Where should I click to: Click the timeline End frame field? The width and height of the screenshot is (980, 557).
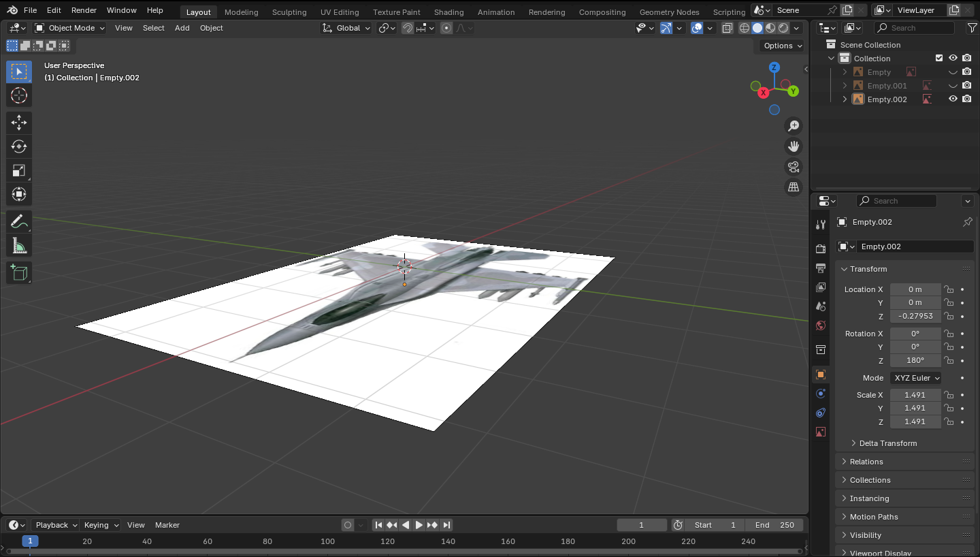point(774,525)
